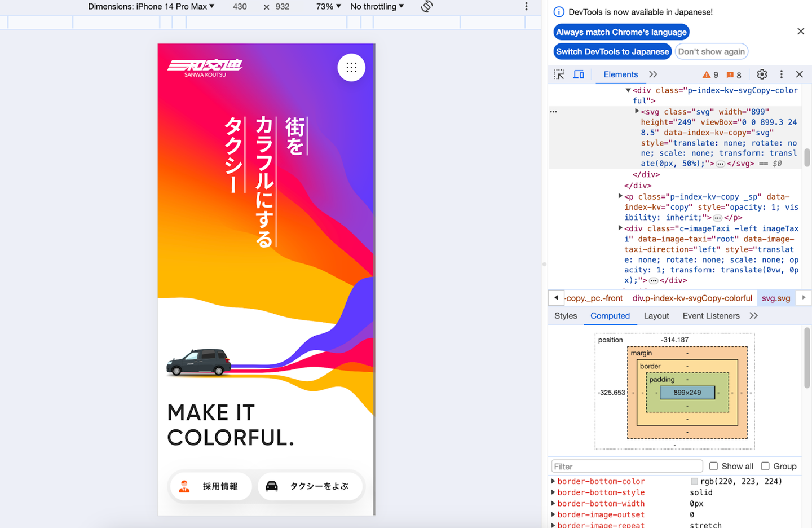
Task: Edit the viewport width field 430
Action: coord(240,6)
